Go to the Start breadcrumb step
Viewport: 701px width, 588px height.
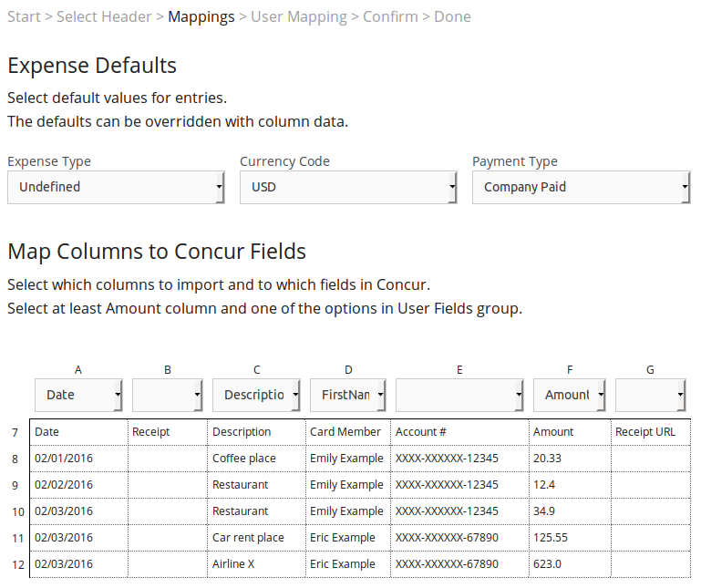click(x=24, y=17)
